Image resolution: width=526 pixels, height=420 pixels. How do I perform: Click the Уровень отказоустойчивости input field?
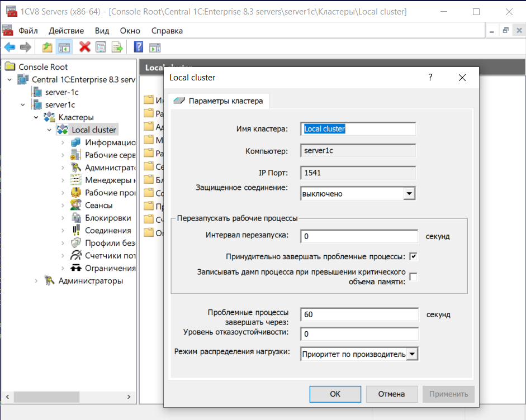coord(359,334)
